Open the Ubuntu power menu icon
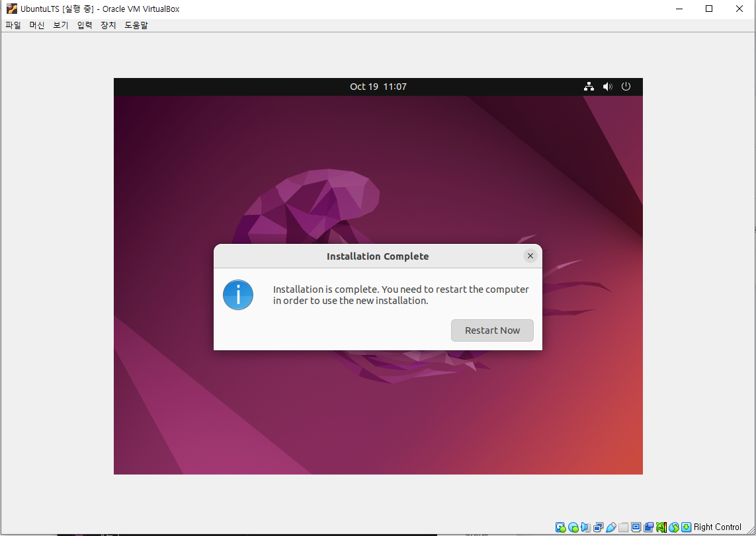756x536 pixels. point(626,87)
